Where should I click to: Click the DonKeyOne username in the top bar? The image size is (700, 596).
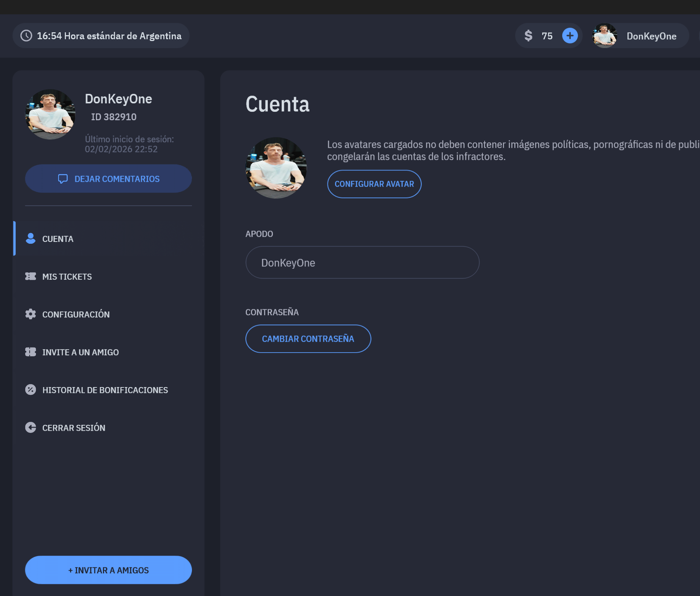tap(652, 36)
